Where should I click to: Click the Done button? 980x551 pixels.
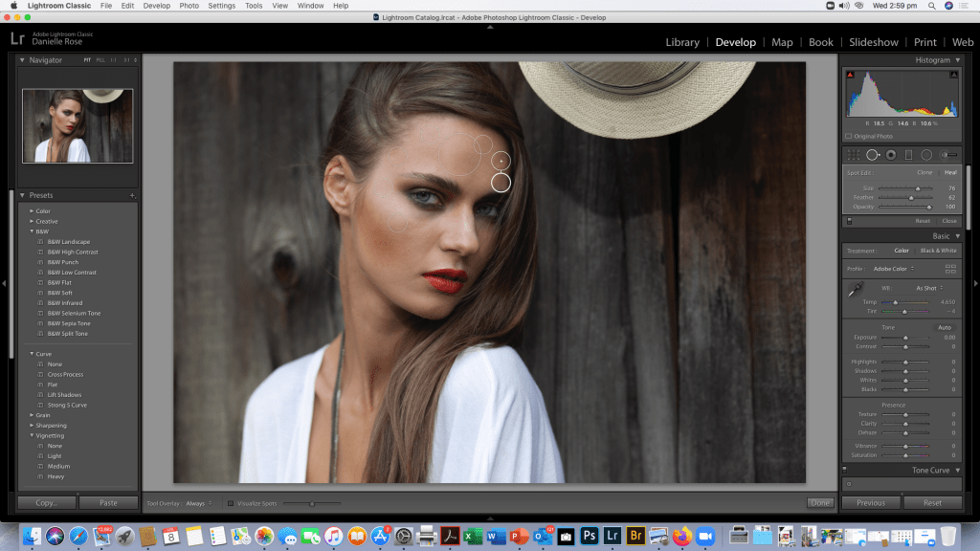coord(819,502)
